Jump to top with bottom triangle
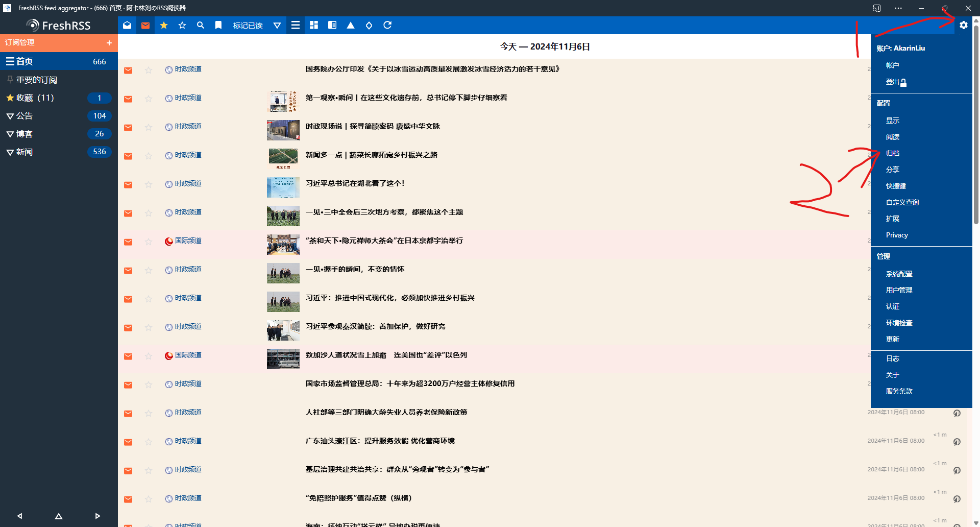This screenshot has width=980, height=527. [59, 516]
